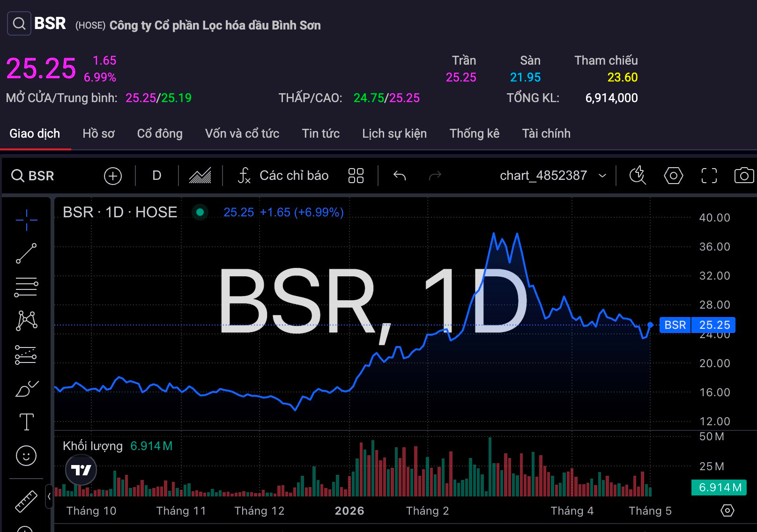Go to the Tin tức tab
The width and height of the screenshot is (757, 532).
[x=321, y=133]
